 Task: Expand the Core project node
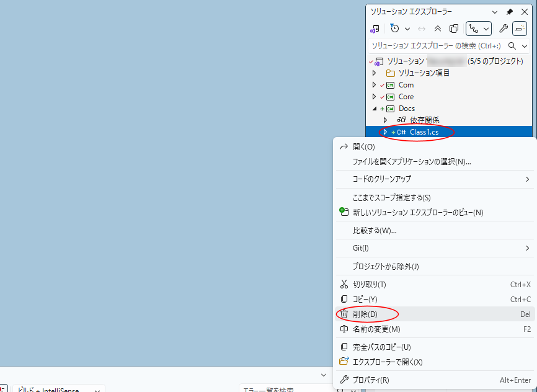click(374, 97)
